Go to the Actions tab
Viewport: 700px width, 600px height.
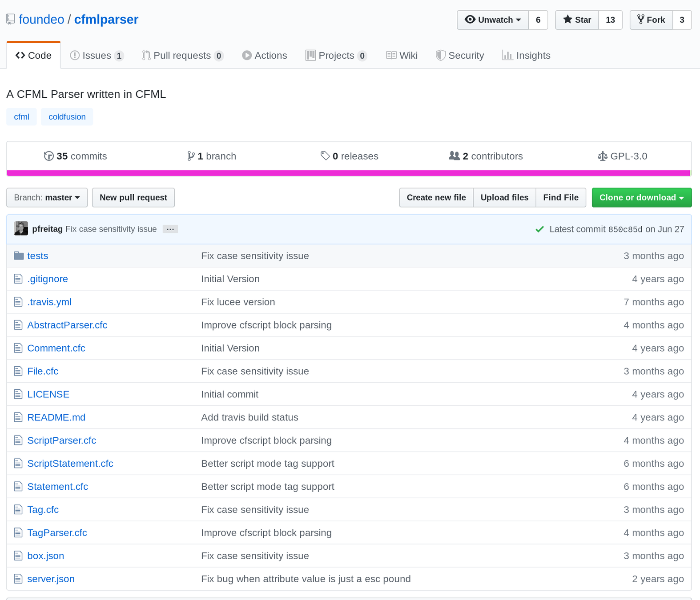click(265, 56)
